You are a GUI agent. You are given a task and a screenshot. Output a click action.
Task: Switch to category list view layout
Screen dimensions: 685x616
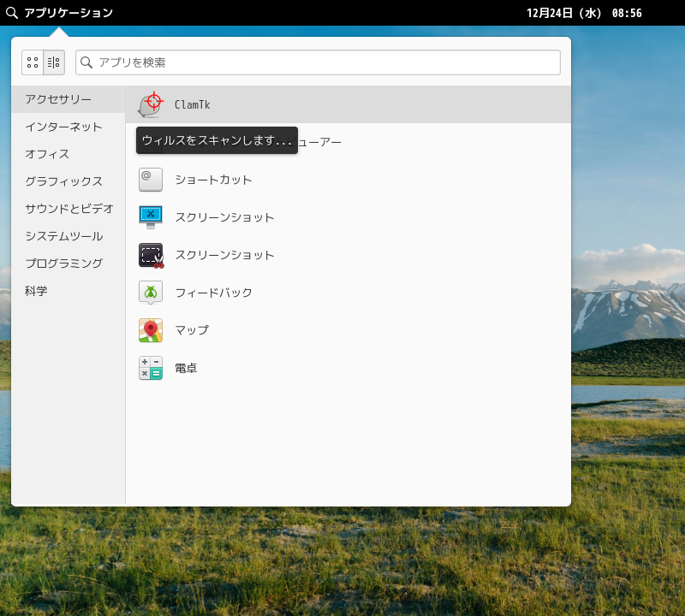point(54,62)
